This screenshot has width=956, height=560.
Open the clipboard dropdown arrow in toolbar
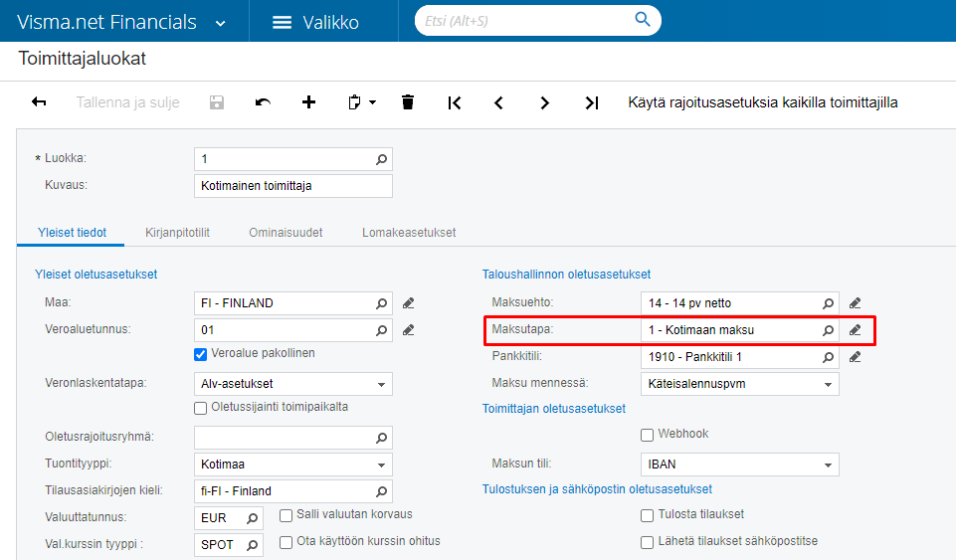tap(372, 102)
